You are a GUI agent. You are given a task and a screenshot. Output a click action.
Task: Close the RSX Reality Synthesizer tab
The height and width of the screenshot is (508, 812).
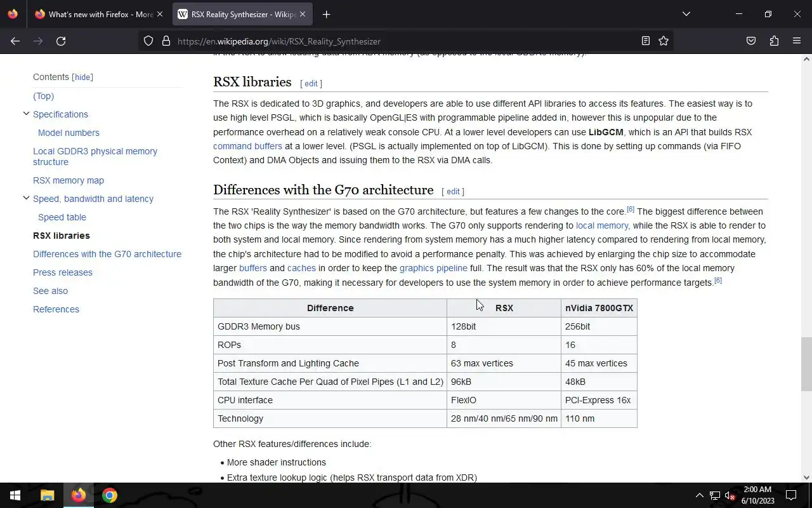coord(303,14)
